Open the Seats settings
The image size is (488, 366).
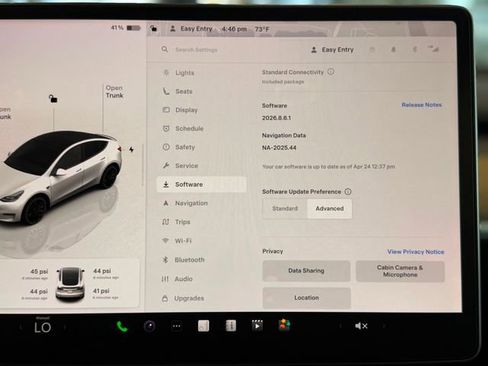click(201, 91)
